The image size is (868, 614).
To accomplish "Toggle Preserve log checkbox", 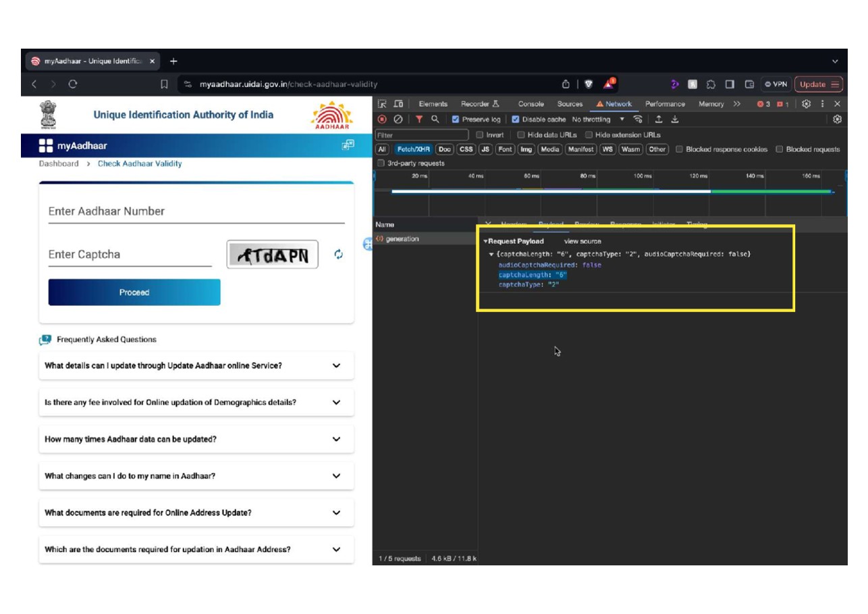I will [x=456, y=120].
